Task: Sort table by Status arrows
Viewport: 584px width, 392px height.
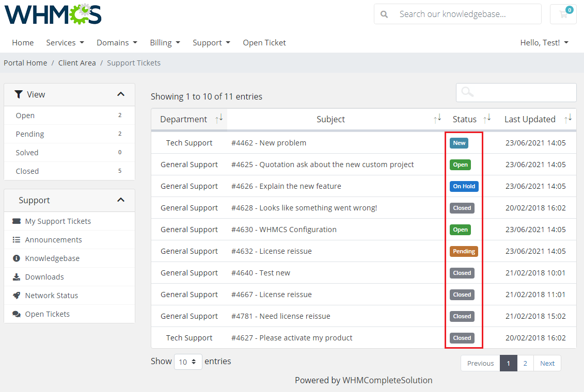Action: pyautogui.click(x=487, y=119)
